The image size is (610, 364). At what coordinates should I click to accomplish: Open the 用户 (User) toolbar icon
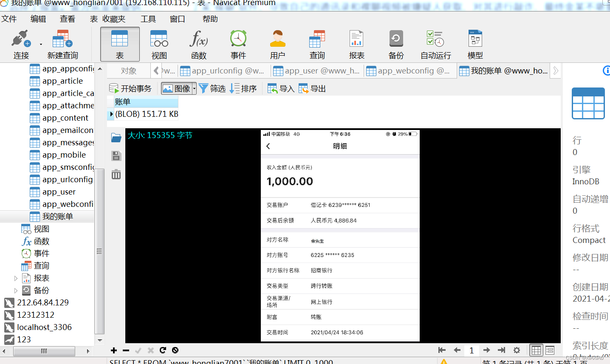pos(278,45)
